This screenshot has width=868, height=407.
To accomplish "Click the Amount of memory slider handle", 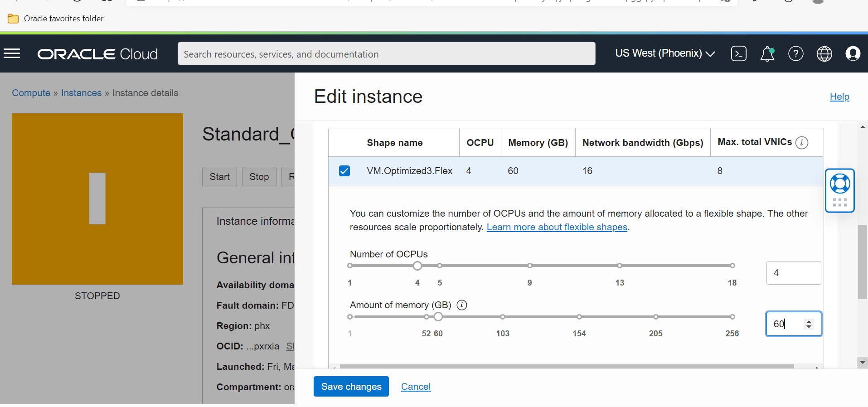I will [438, 317].
